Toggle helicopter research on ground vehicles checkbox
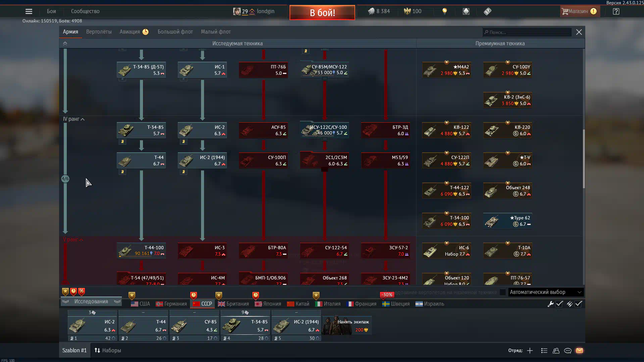The width and height of the screenshot is (644, 362). coord(502,292)
